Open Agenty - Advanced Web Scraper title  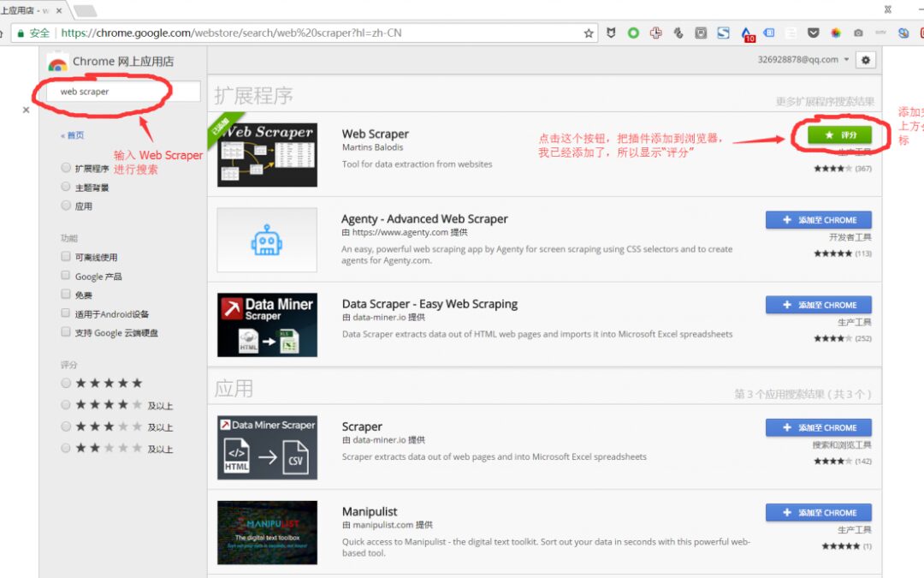click(x=424, y=219)
